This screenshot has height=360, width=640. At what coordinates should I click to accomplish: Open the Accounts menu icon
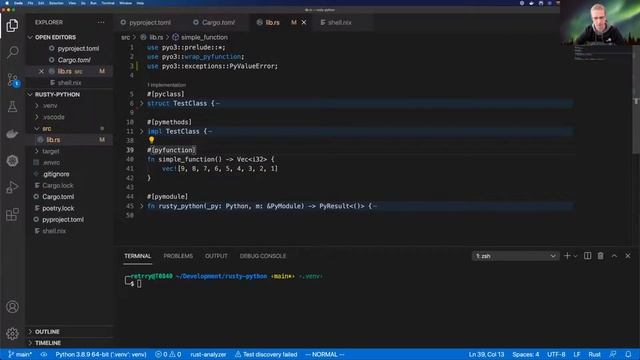tap(12, 307)
